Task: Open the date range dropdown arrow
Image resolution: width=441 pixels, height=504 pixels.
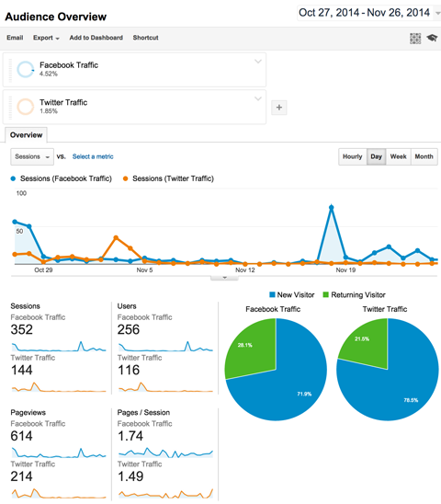Action: pos(437,13)
